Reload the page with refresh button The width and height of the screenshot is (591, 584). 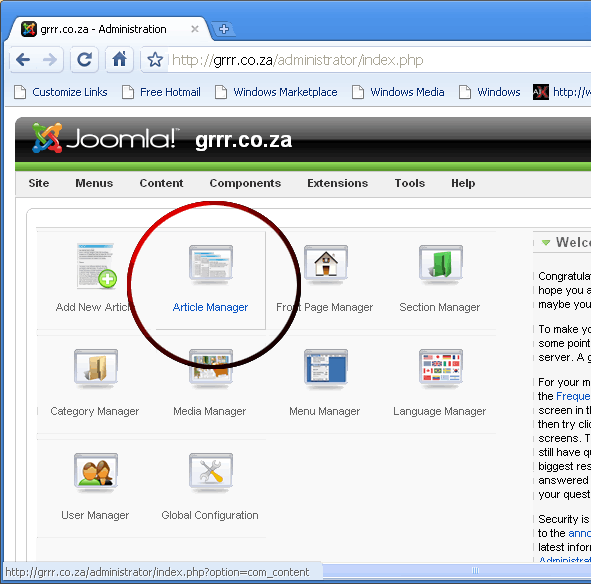coord(84,59)
